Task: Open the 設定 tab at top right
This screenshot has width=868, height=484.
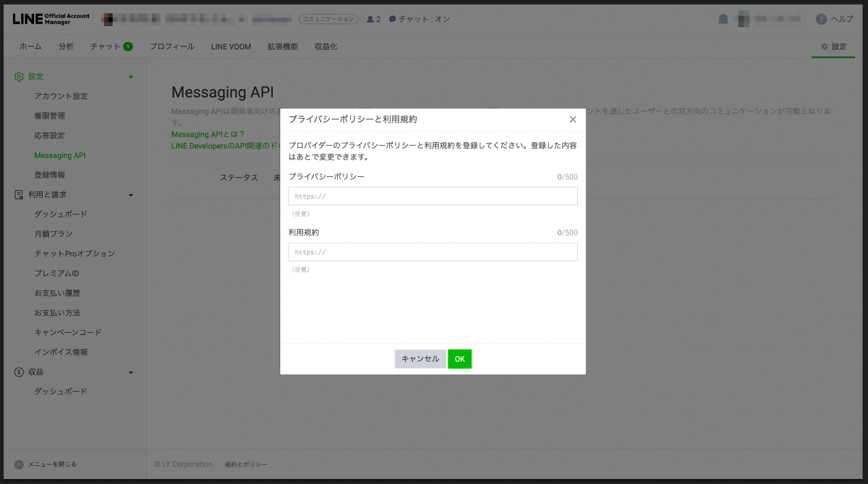Action: point(833,47)
